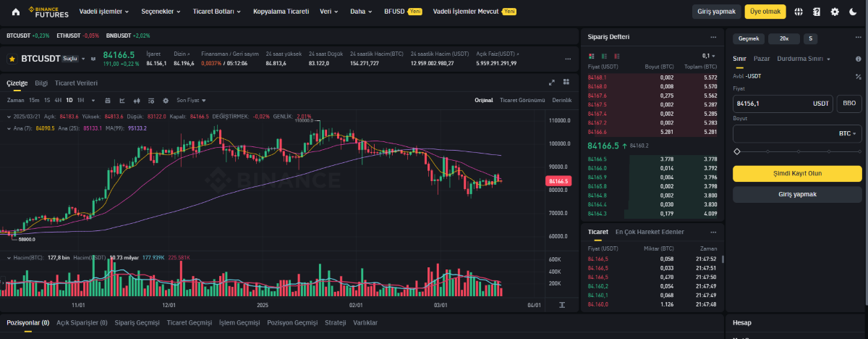Viewport: 868px width, 339px height.
Task: Open 20x leverage button
Action: click(x=784, y=38)
